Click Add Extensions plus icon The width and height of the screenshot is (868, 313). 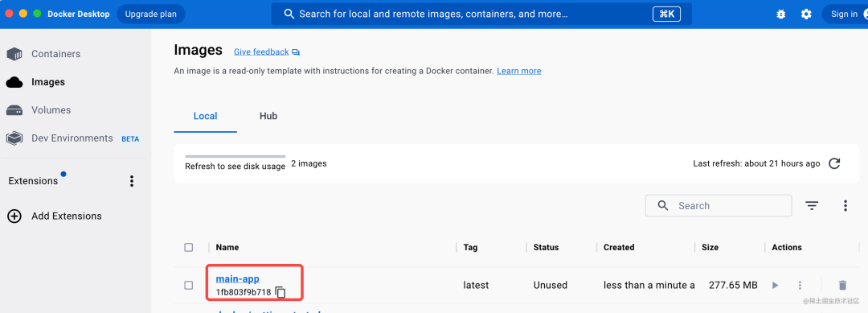point(14,216)
